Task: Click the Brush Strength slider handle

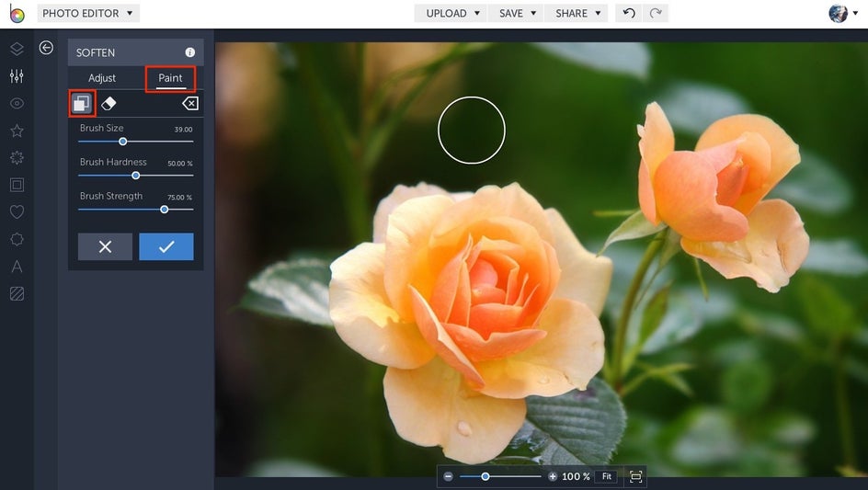Action: 165,210
